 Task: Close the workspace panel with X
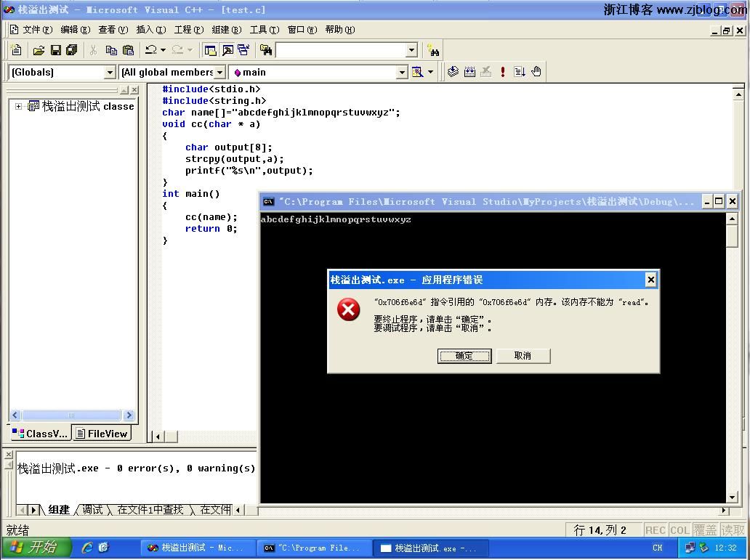134,90
